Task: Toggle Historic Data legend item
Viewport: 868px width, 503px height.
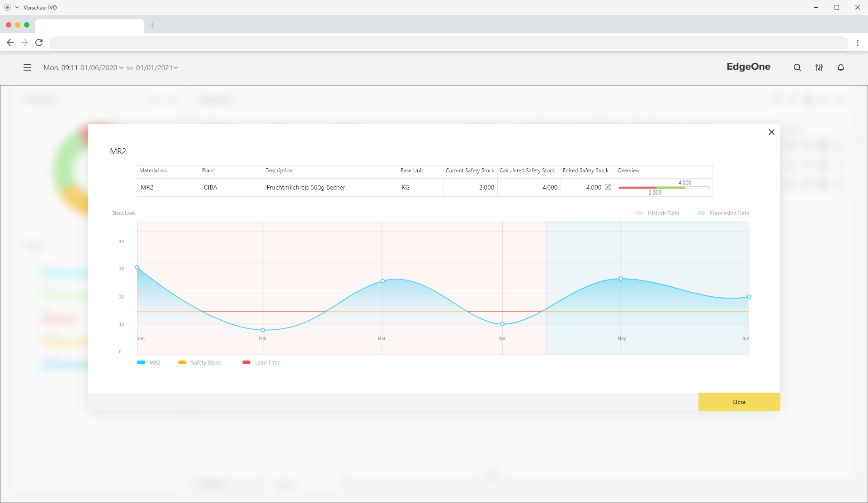Action: (657, 213)
